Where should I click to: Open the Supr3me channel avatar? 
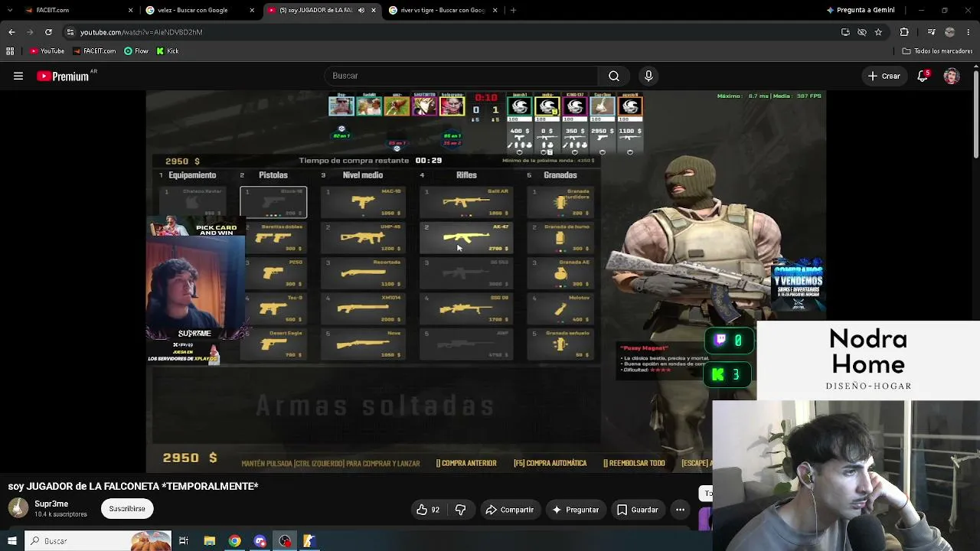click(18, 508)
